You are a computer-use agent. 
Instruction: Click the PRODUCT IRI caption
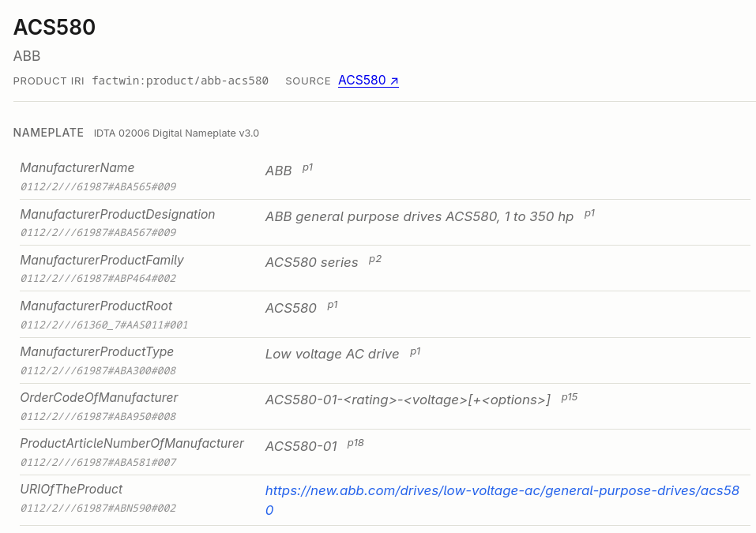[x=49, y=81]
